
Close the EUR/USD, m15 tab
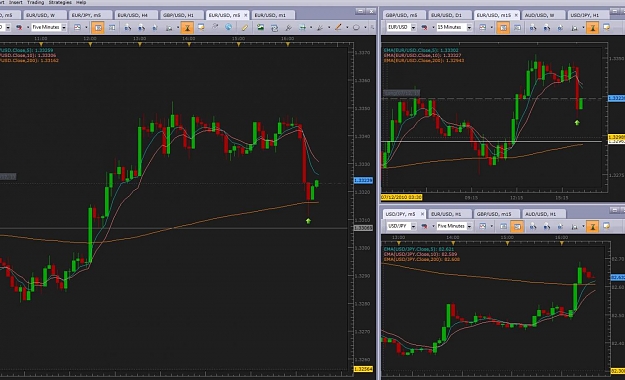(516, 15)
